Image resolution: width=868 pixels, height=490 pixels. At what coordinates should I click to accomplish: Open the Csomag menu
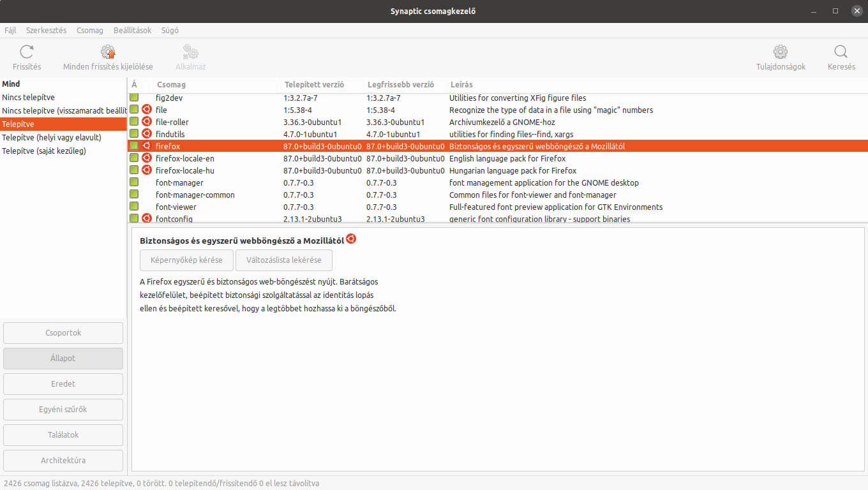[89, 30]
